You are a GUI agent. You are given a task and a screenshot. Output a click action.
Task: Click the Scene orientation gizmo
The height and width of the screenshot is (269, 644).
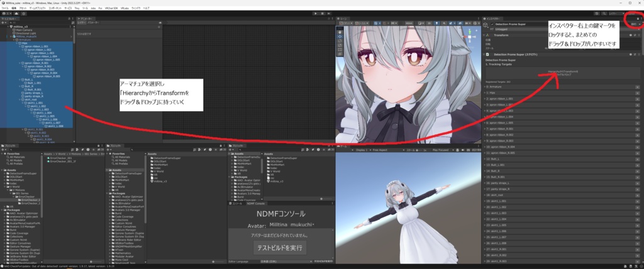pyautogui.click(x=469, y=36)
